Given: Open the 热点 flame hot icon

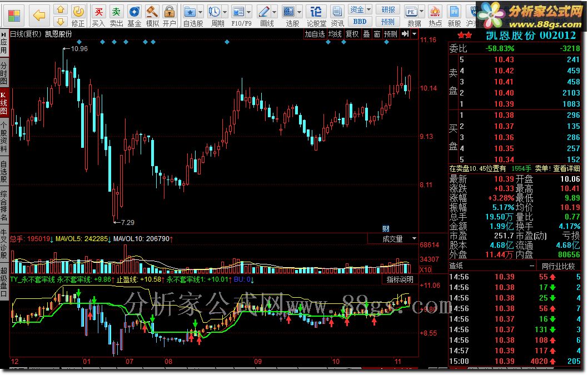Looking at the screenshot, I should pos(435,16).
